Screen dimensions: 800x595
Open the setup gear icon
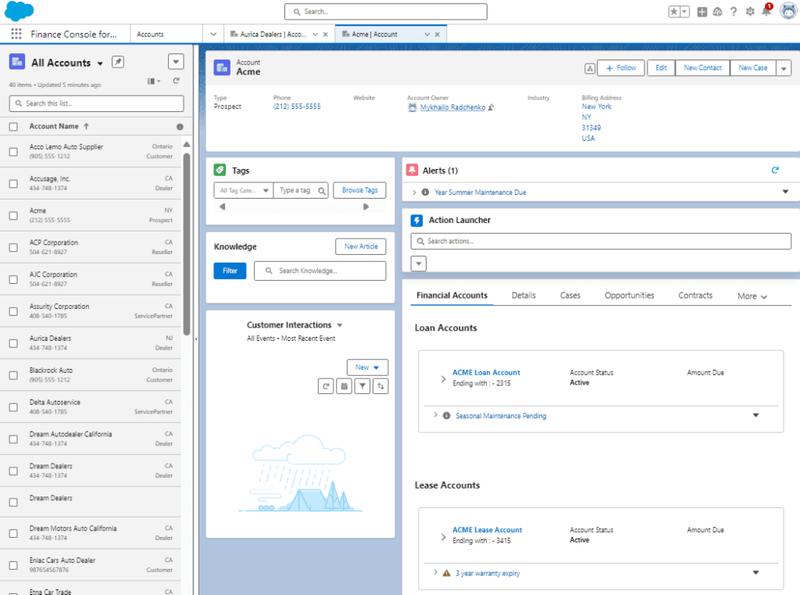pyautogui.click(x=750, y=12)
